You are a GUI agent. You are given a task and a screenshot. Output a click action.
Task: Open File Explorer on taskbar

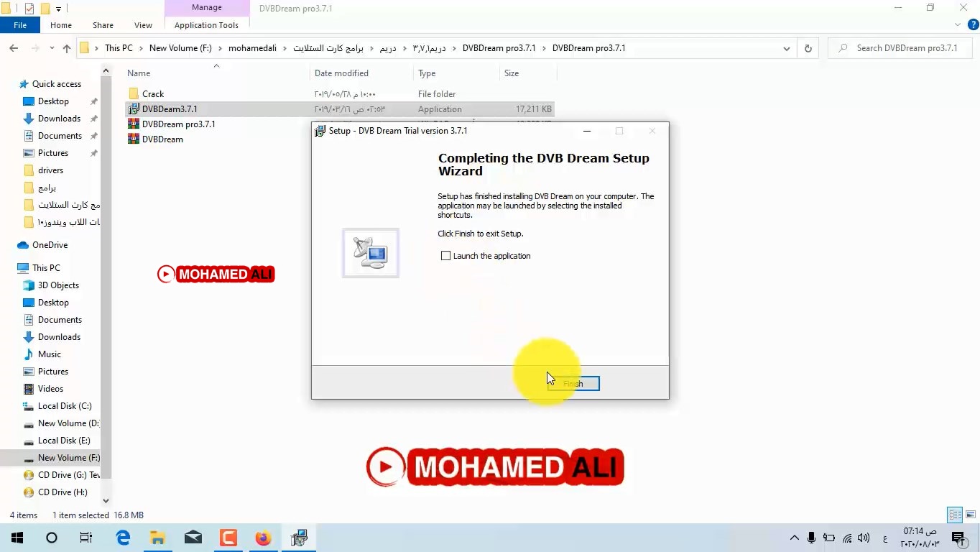click(x=157, y=538)
